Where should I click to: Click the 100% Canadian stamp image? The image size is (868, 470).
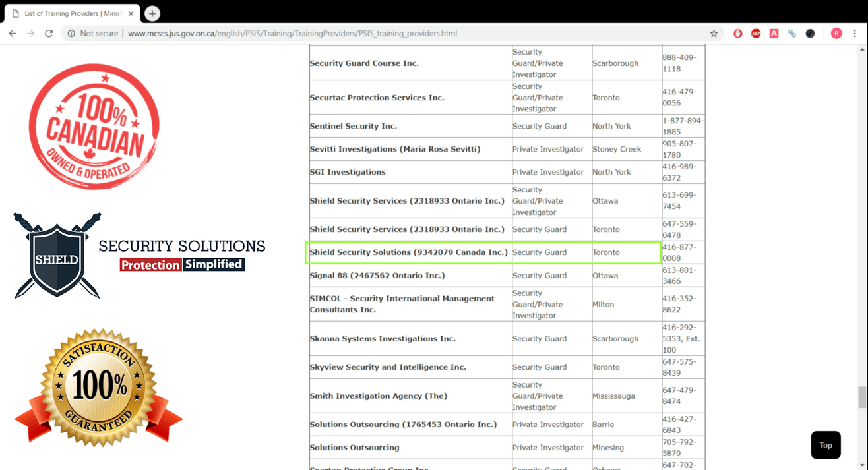94,127
